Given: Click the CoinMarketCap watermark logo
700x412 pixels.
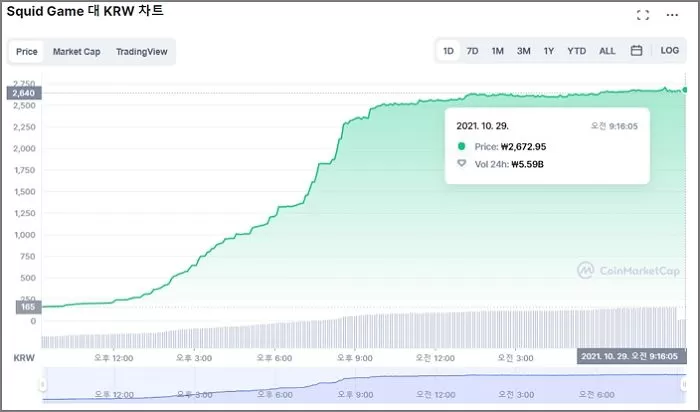Looking at the screenshot, I should coord(628,270).
